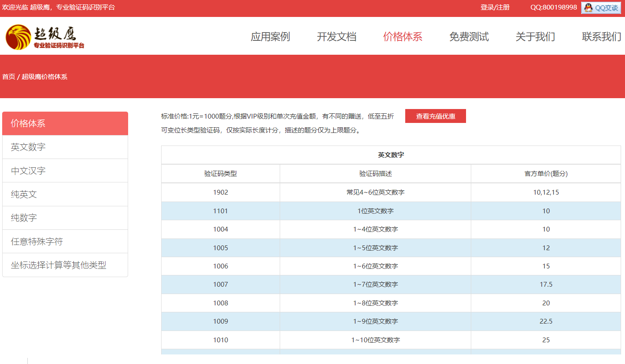Click the 1~9位英文数字 description cell
Viewport: 625px width, 364px height.
pos(376,321)
